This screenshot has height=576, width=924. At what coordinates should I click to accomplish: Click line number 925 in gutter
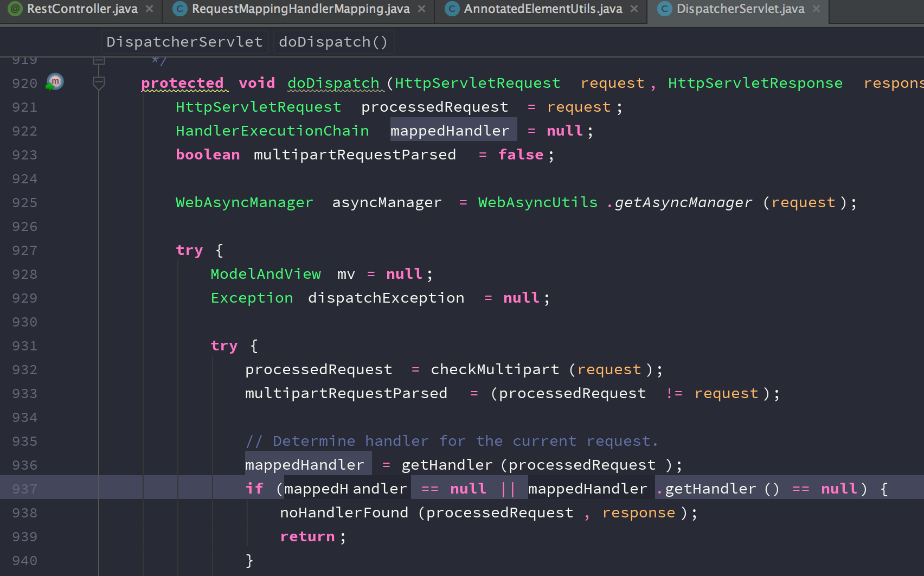[25, 203]
